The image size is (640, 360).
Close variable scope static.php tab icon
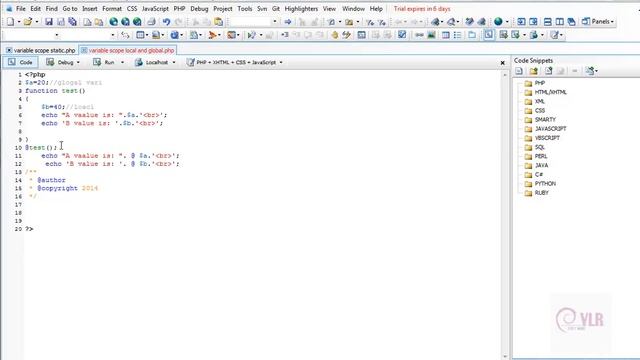point(9,50)
